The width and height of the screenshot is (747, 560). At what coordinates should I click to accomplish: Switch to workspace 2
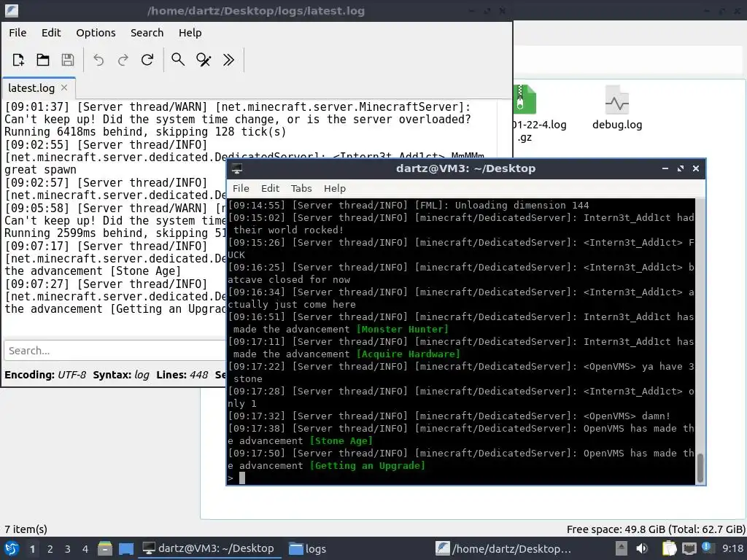50,549
